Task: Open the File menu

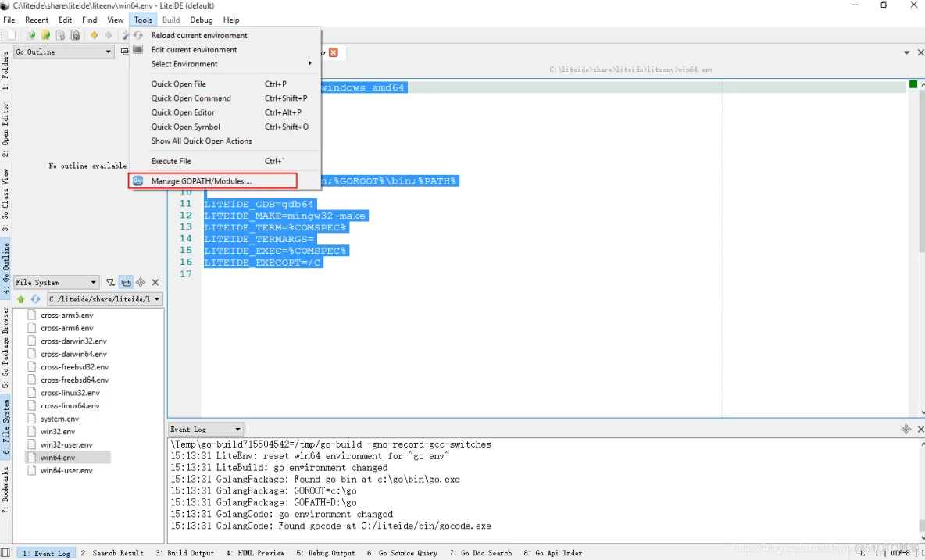Action: [9, 20]
